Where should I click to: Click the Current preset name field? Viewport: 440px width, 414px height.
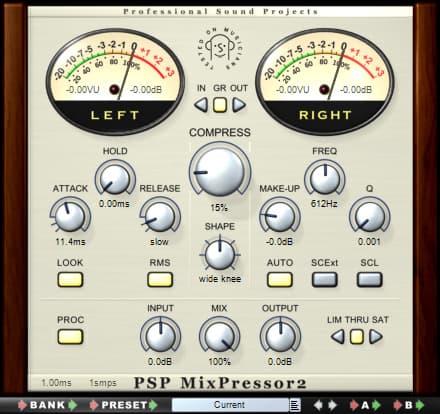[x=230, y=405]
